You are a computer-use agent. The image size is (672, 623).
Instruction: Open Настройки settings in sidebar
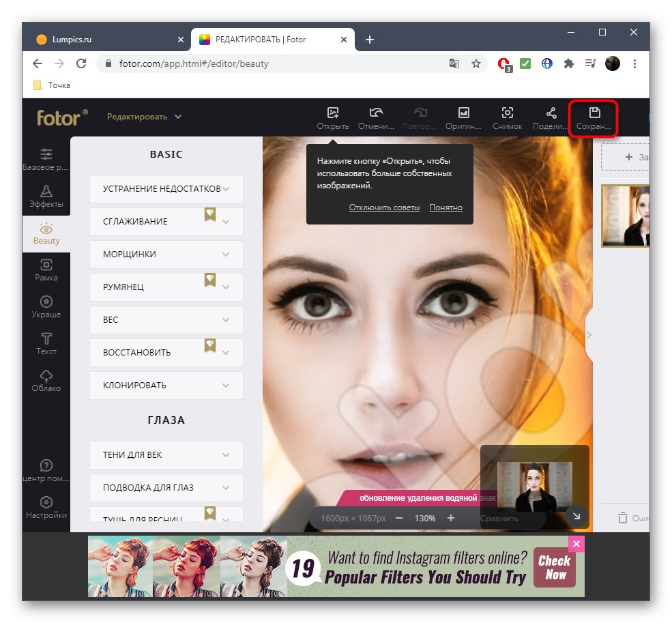(x=46, y=508)
